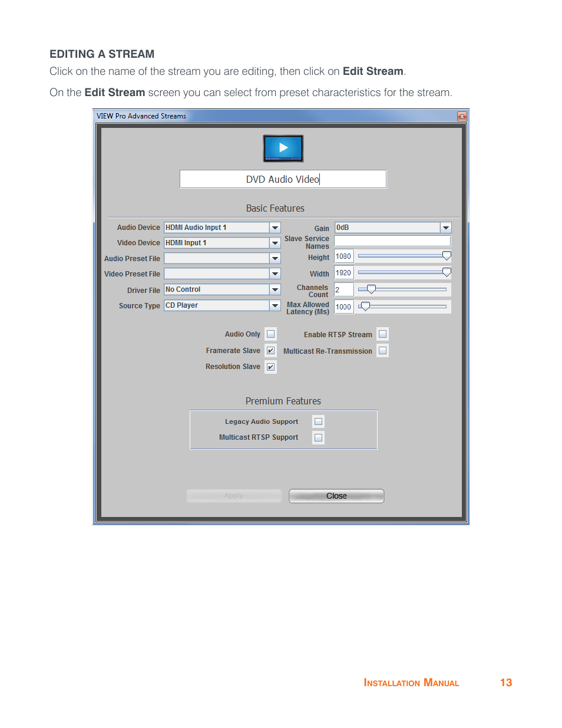Click the Slave Service Names input field

click(392, 241)
